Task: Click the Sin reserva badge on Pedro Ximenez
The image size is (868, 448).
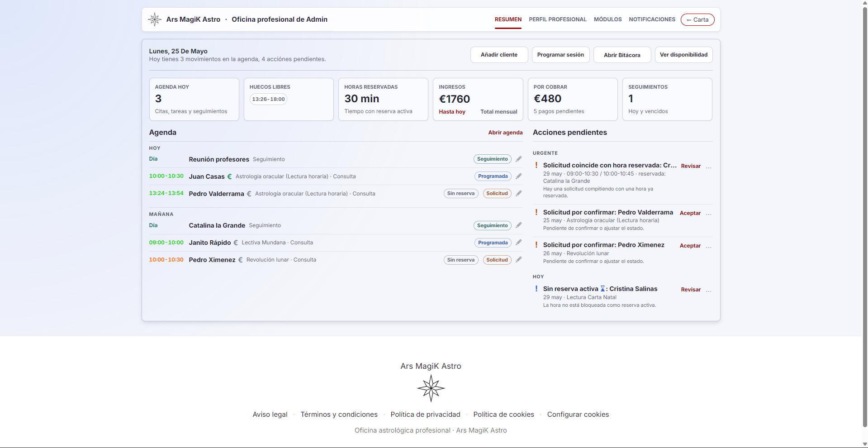Action: [461, 260]
